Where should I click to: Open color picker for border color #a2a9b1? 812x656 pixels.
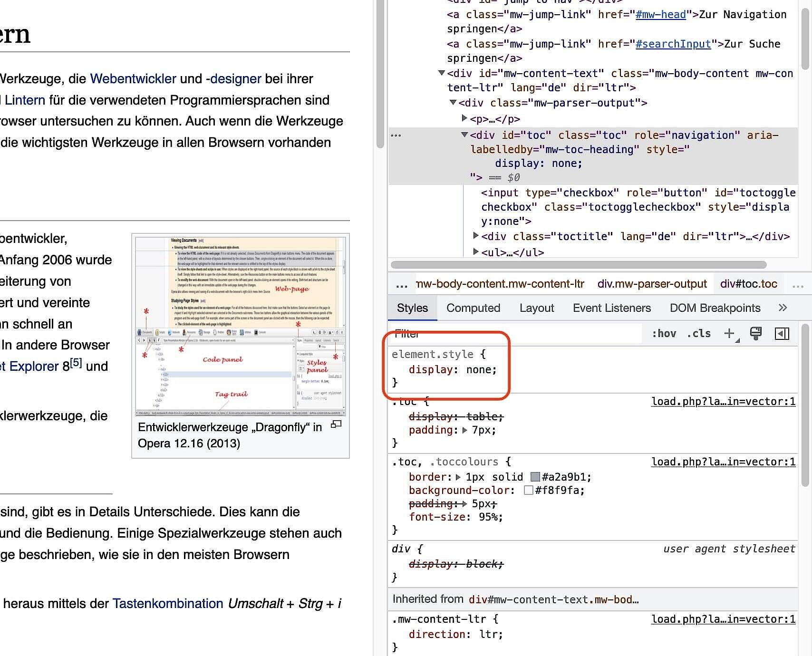coord(535,477)
